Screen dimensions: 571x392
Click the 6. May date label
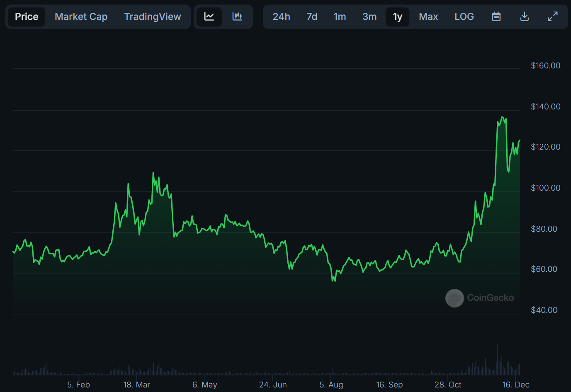[204, 385]
